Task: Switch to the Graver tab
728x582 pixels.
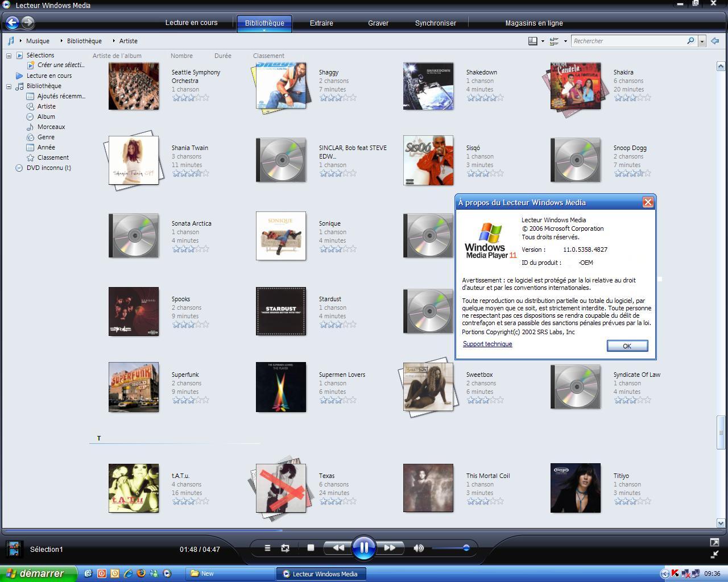Action: pyautogui.click(x=378, y=23)
